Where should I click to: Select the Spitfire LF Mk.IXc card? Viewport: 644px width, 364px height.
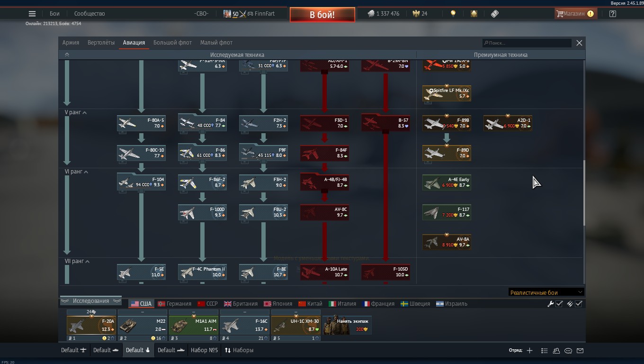coord(447,93)
